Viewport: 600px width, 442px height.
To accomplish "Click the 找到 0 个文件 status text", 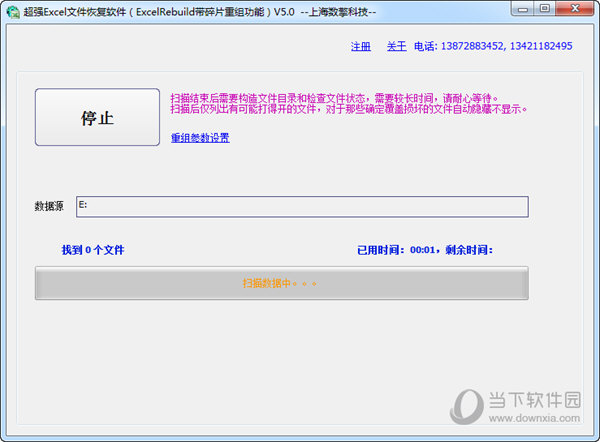I will [x=93, y=250].
